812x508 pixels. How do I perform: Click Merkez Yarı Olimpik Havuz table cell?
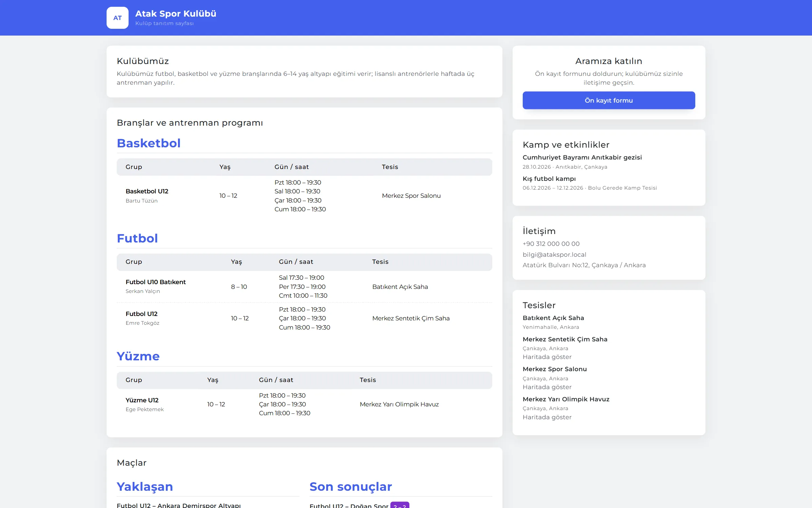tap(399, 404)
